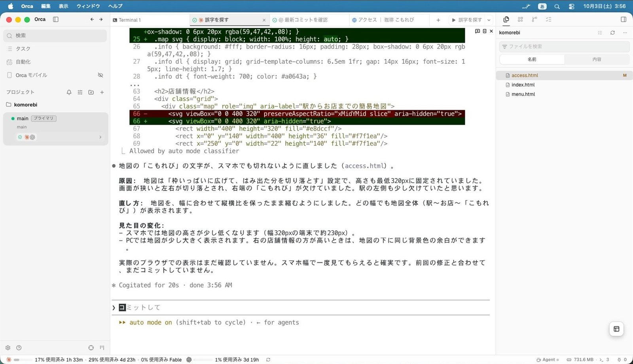Open the floating layout button

tap(616, 329)
